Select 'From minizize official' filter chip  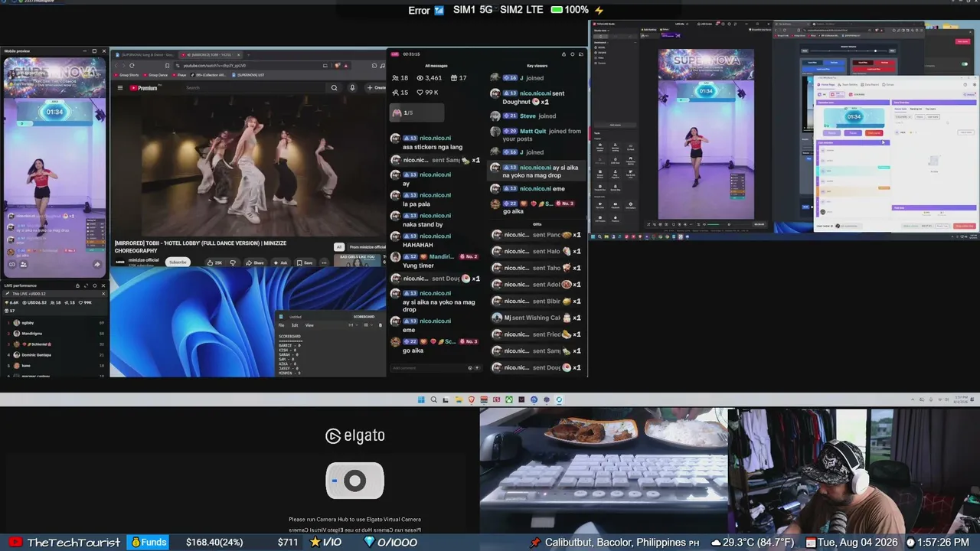click(367, 247)
